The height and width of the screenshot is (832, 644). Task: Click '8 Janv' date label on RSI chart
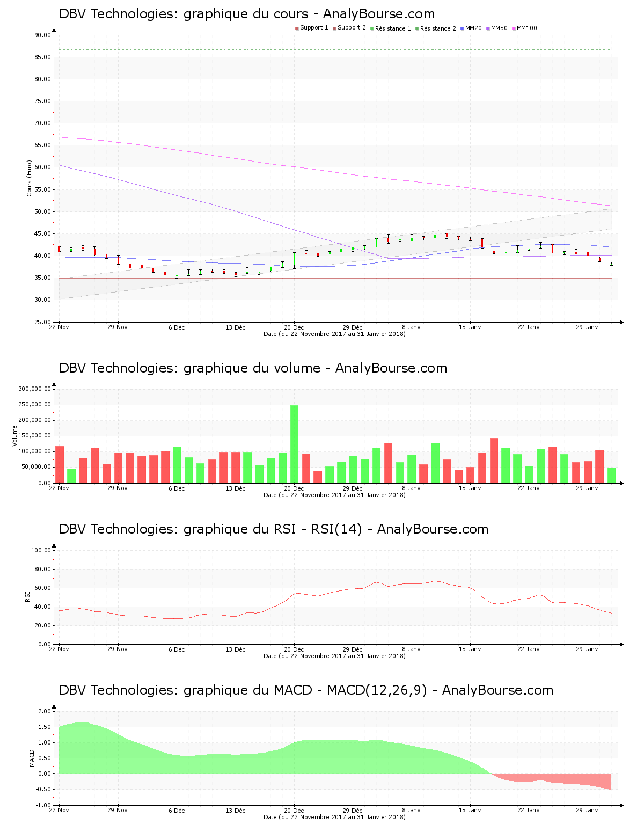pos(412,649)
